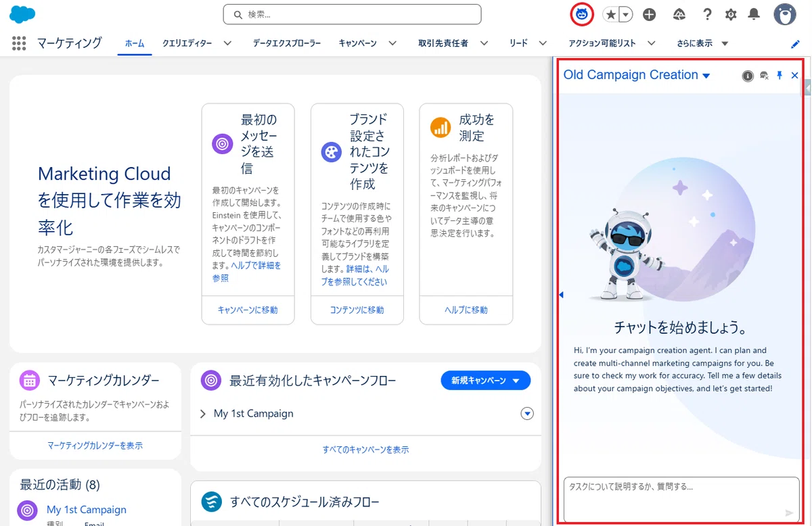
Task: Click My 1st Campaign flow name text
Action: tap(254, 414)
